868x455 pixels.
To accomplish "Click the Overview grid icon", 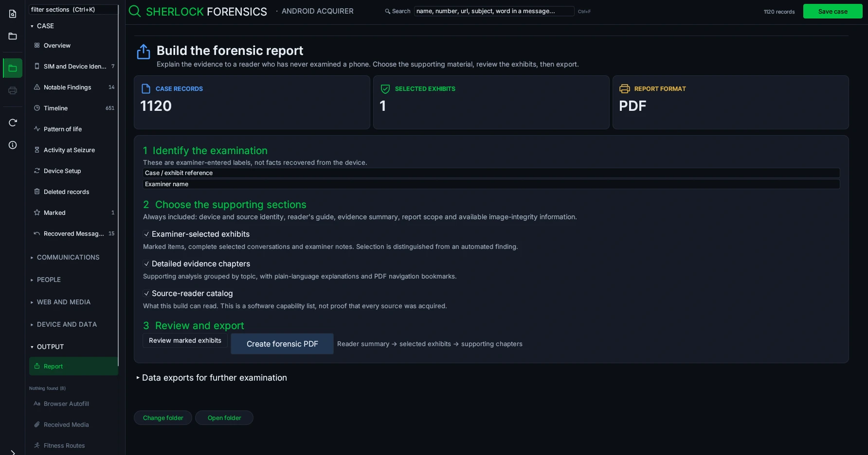I will point(37,45).
